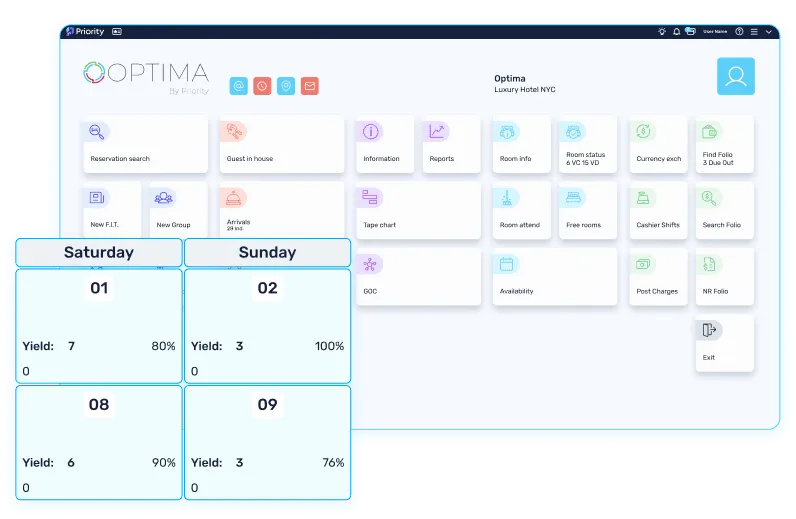Open the Reports chart tile
This screenshot has height=519, width=796.
(x=451, y=144)
